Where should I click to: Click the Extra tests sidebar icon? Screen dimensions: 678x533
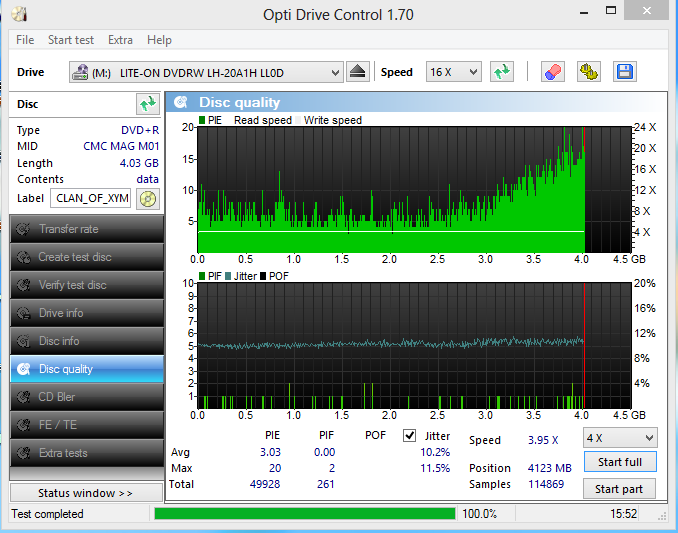click(x=23, y=453)
